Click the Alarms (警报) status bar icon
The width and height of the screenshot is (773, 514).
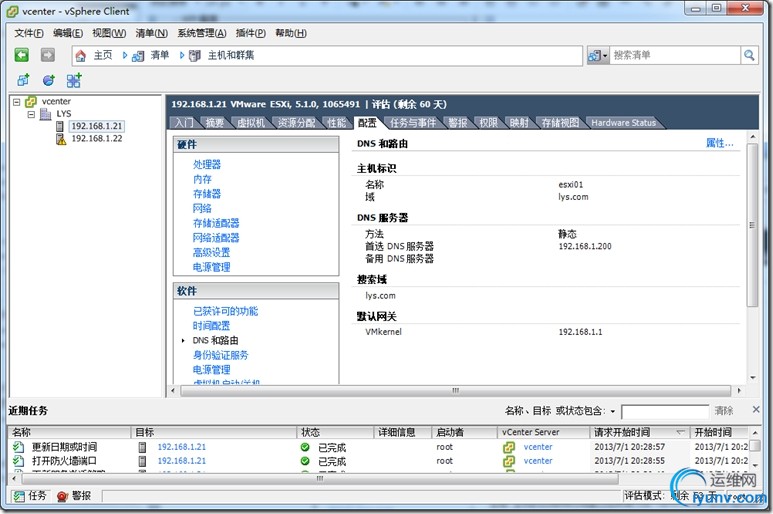pos(63,496)
